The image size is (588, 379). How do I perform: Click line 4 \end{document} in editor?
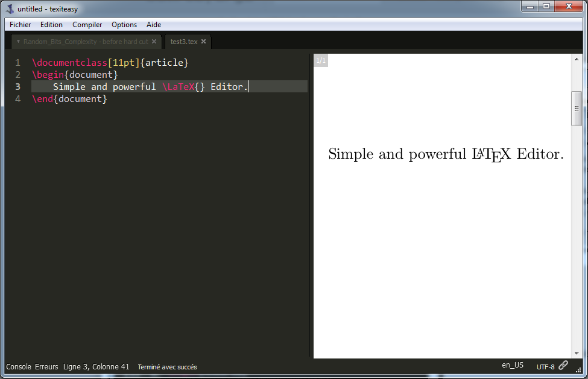point(69,99)
